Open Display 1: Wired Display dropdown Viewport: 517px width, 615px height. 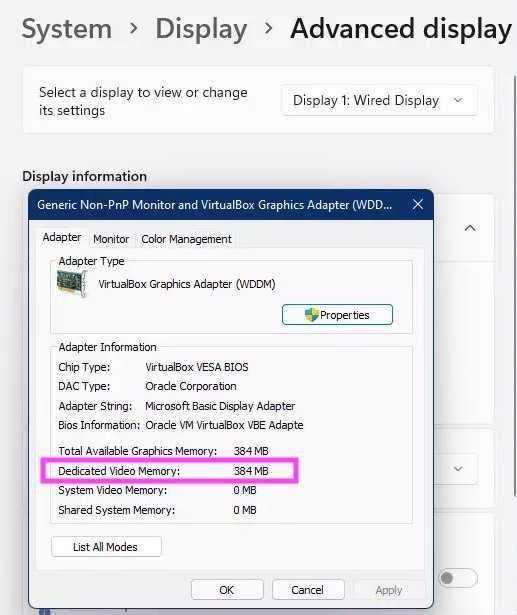click(x=379, y=100)
